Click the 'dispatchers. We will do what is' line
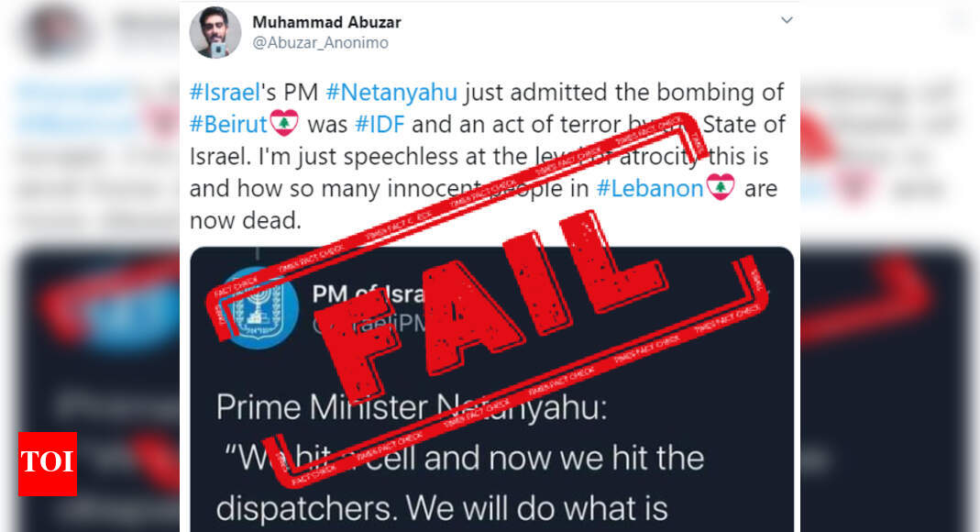Viewport: 980px width, 532px height. (442, 509)
